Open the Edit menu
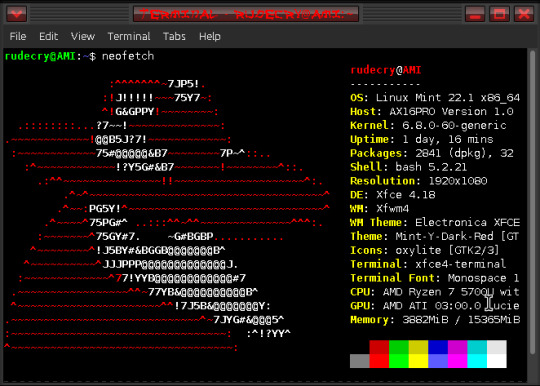 coord(49,36)
